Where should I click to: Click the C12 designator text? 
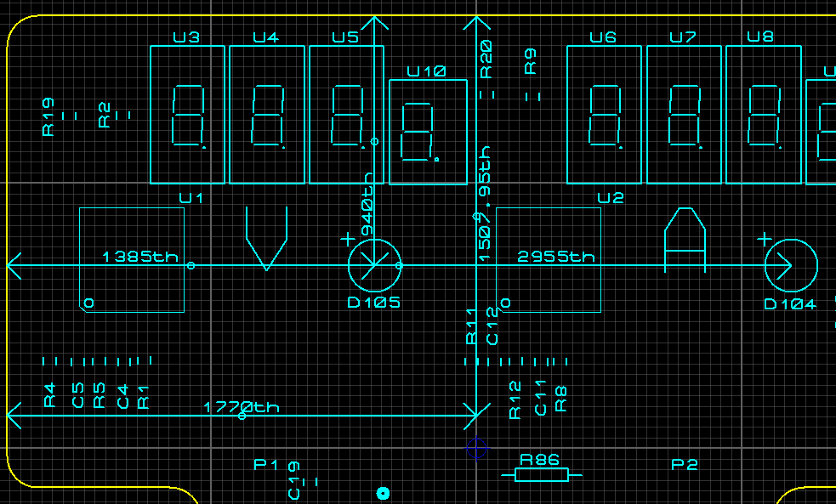[492, 326]
